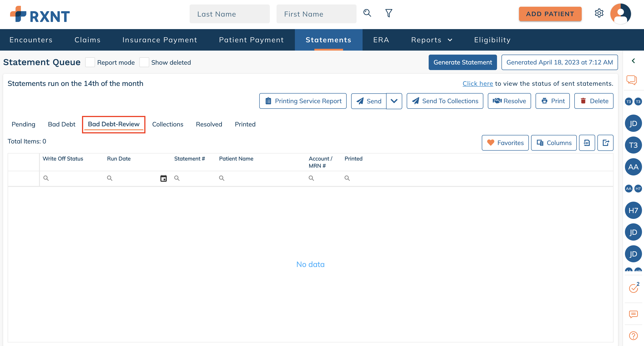Viewport: 644px width, 346px height.
Task: Open the orange chat bubbles icon
Action: (x=631, y=80)
